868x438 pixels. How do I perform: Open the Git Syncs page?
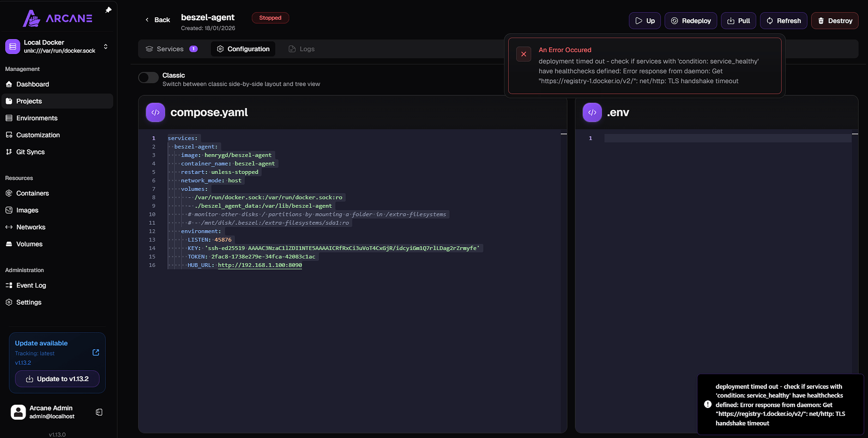(30, 151)
